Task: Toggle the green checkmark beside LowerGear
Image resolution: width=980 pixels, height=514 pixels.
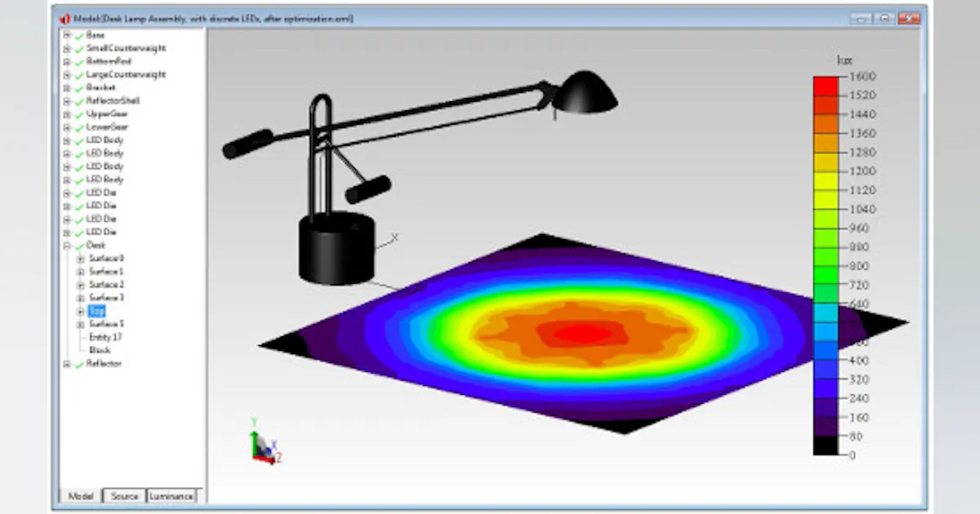Action: pos(79,127)
